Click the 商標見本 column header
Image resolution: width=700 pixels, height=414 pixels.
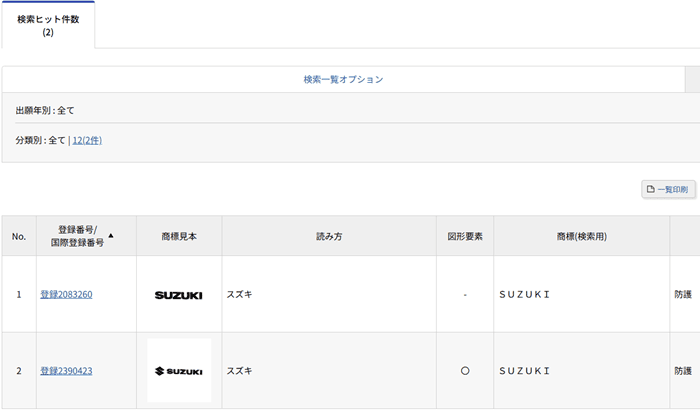click(179, 236)
